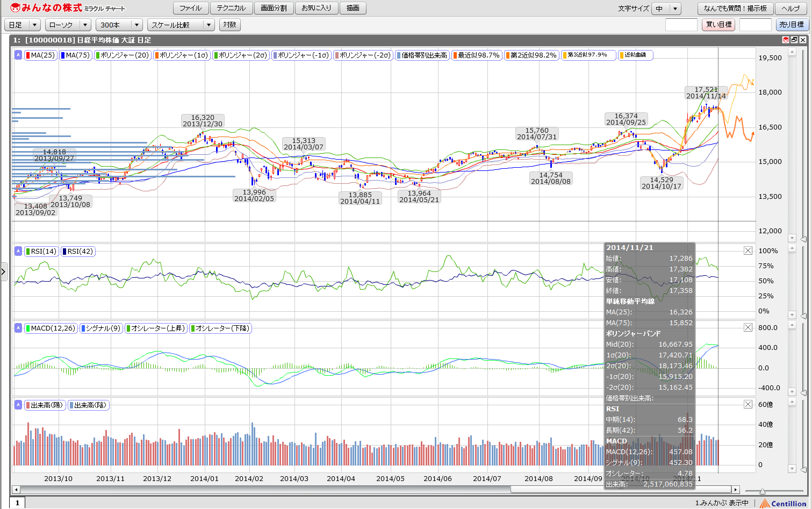The image size is (812, 509).
Task: Toggle the MA(25) line visibility
Action: pos(41,55)
